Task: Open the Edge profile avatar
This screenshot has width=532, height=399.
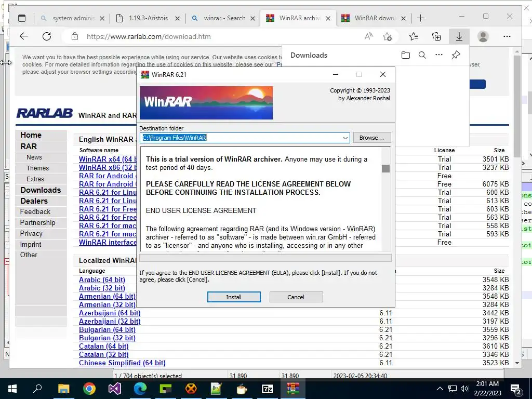Action: click(483, 36)
